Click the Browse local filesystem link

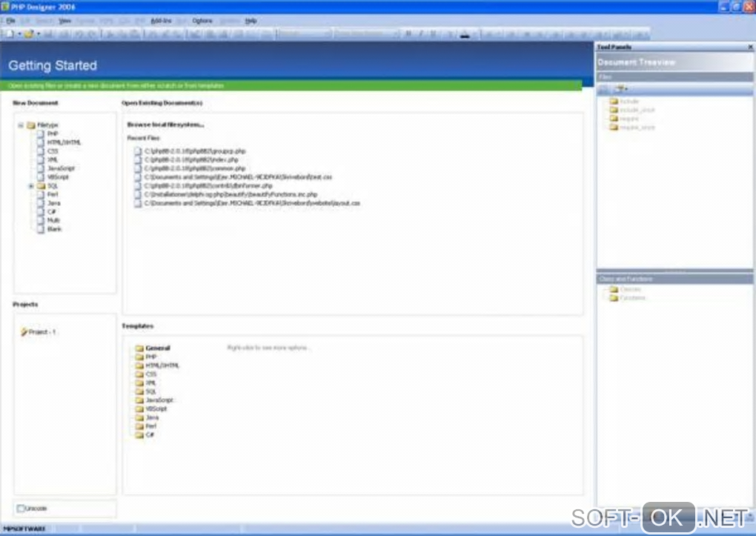[x=165, y=125]
